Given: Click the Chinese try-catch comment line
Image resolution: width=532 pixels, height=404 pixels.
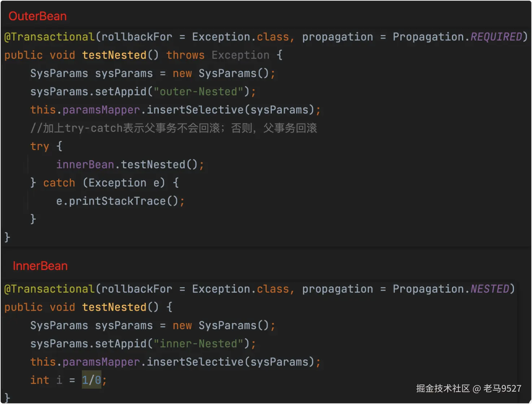Looking at the screenshot, I should [x=174, y=128].
